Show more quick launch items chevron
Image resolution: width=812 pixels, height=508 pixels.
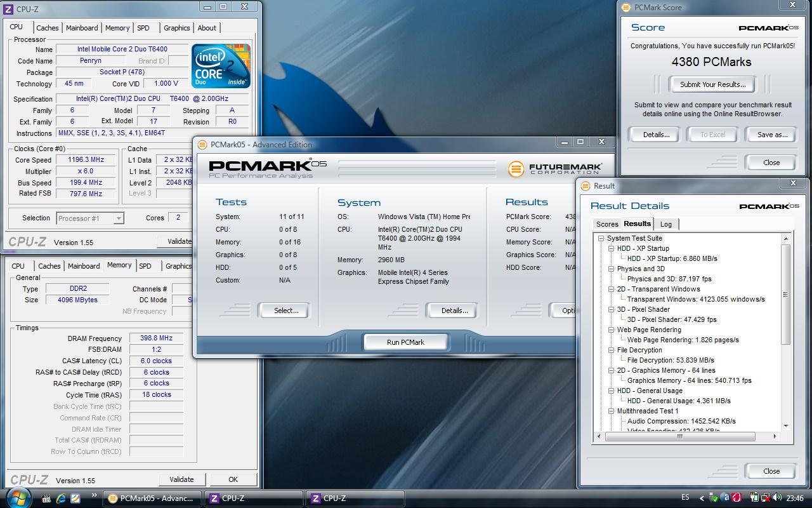click(x=95, y=495)
